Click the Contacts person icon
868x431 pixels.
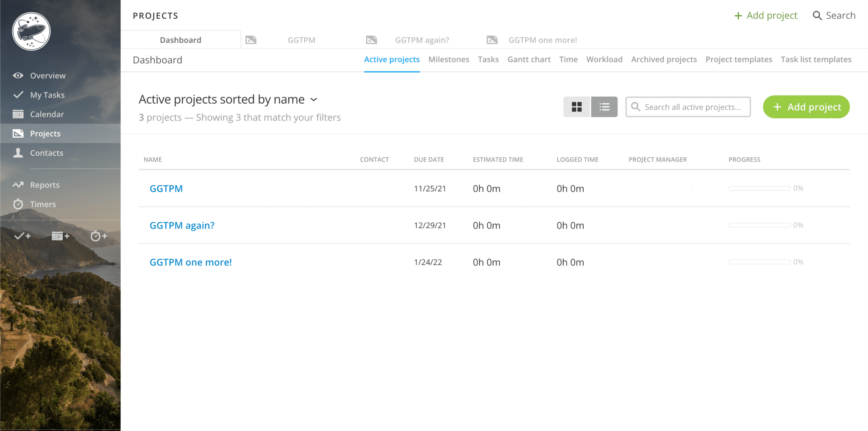tap(18, 153)
